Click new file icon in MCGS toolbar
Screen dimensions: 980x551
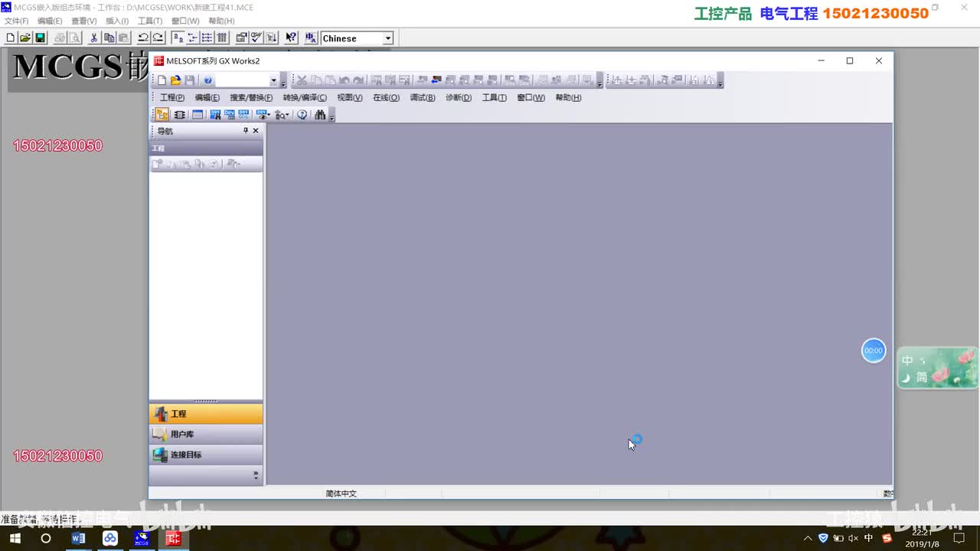[x=11, y=38]
